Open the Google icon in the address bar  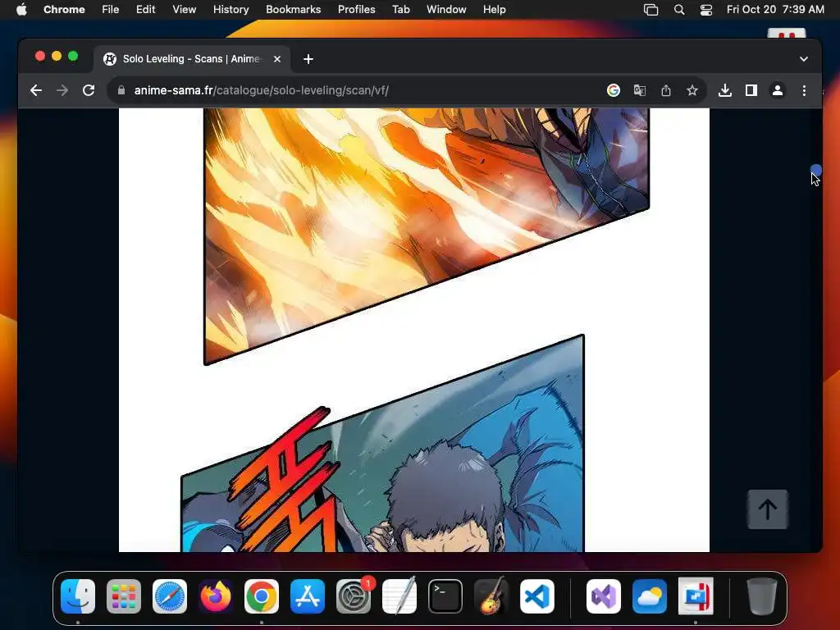pos(614,90)
